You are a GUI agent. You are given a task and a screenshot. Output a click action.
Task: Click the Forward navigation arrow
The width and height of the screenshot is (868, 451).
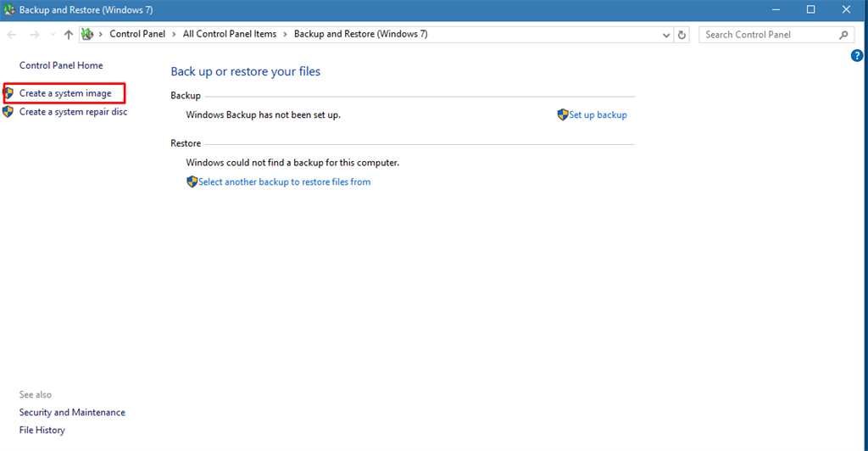point(34,35)
